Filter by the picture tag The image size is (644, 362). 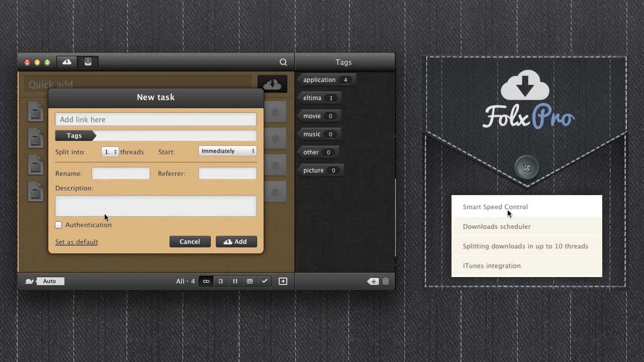pyautogui.click(x=320, y=170)
